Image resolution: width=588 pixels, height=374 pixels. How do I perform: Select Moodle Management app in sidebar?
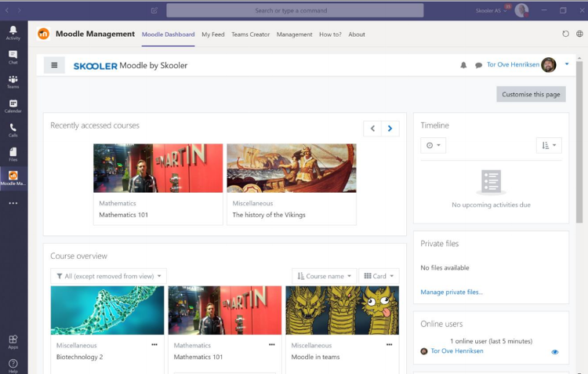[13, 178]
